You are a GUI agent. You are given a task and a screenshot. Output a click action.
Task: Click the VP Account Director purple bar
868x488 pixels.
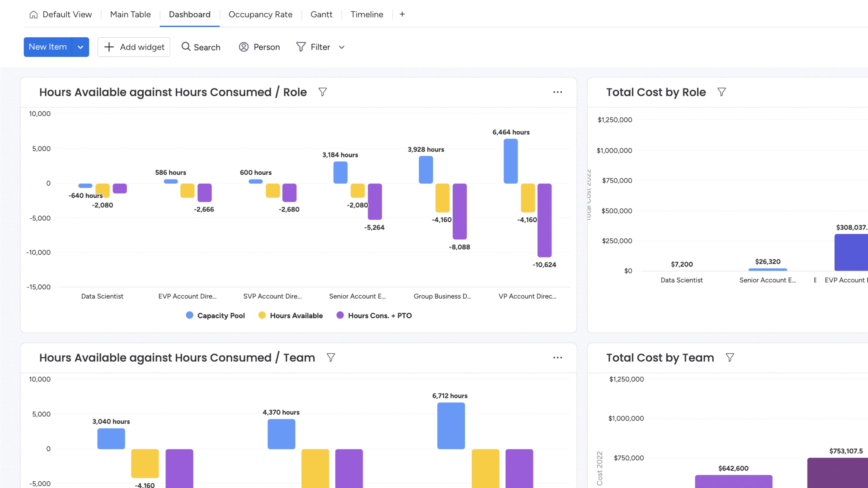click(544, 220)
